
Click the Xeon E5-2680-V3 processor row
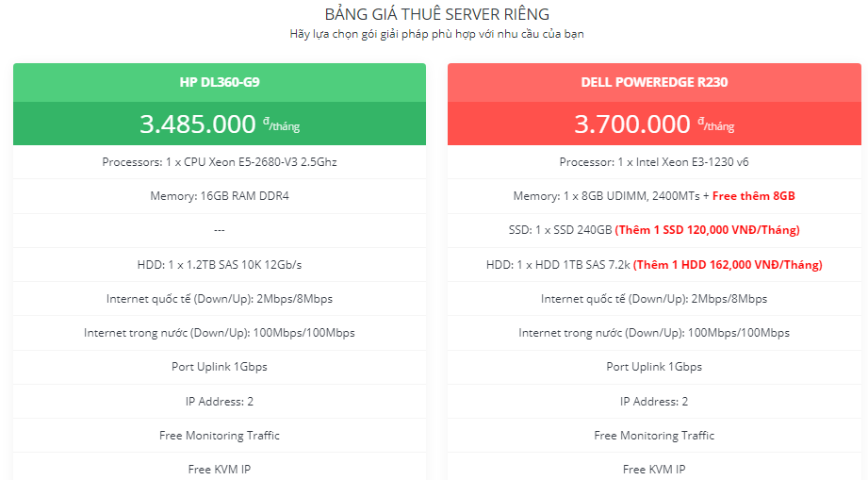point(220,162)
